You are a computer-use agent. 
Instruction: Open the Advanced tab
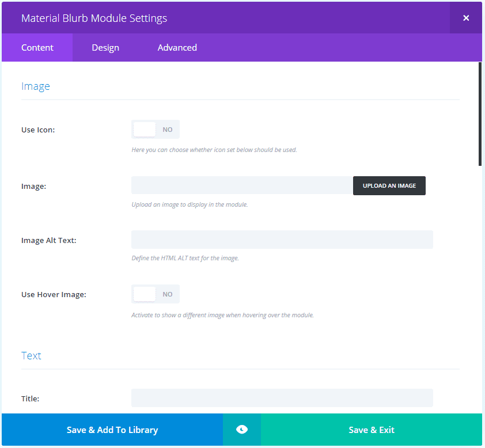tap(177, 48)
